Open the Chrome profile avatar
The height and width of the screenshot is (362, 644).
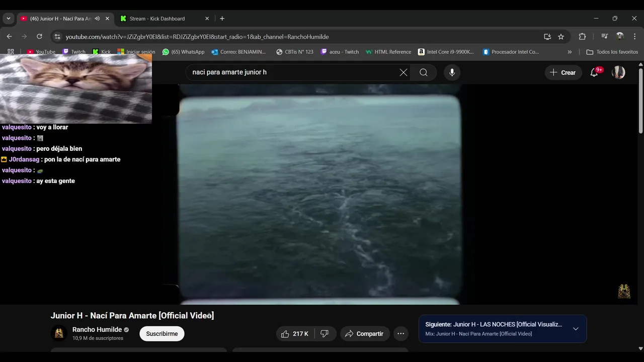[x=620, y=37]
